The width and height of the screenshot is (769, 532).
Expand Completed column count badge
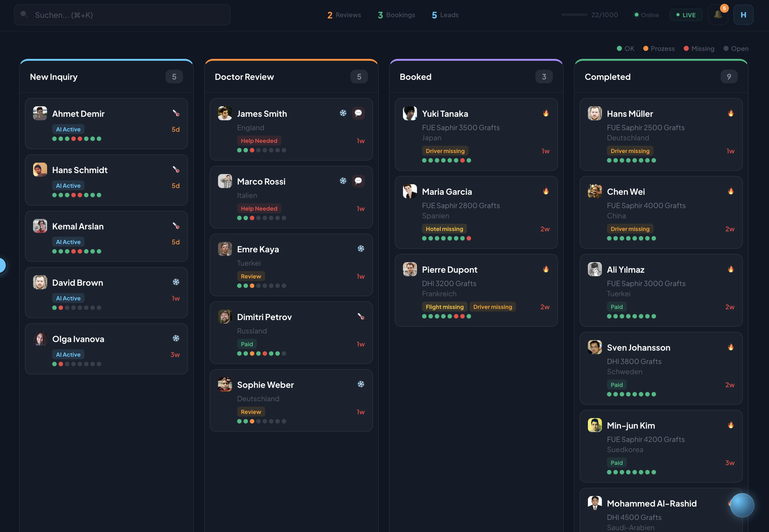(729, 77)
